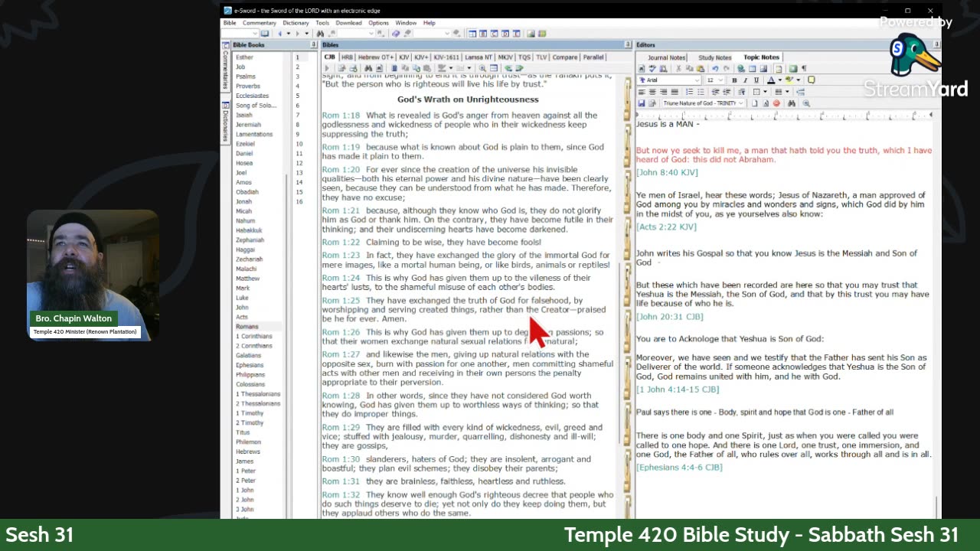This screenshot has width=980, height=551.
Task: Click binoculars Find icon in Editors toolbar
Action: pos(792,103)
